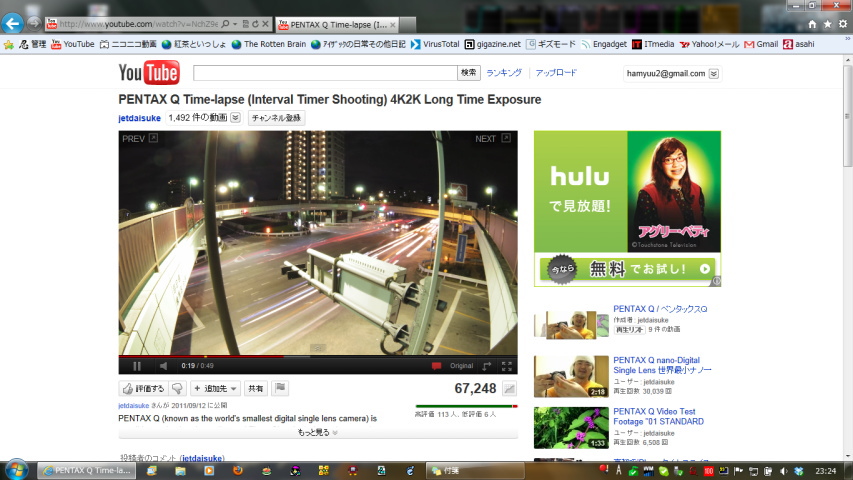Click the share button below video
853x480 pixels.
coord(256,389)
